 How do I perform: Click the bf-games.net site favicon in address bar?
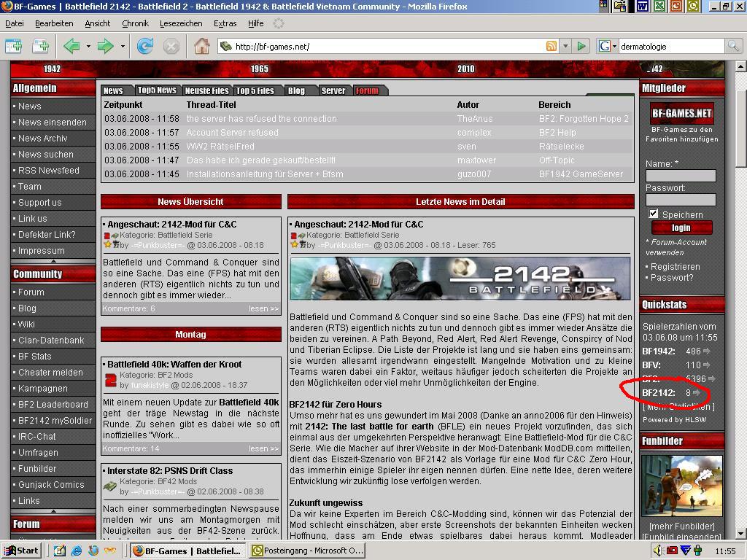[226, 46]
